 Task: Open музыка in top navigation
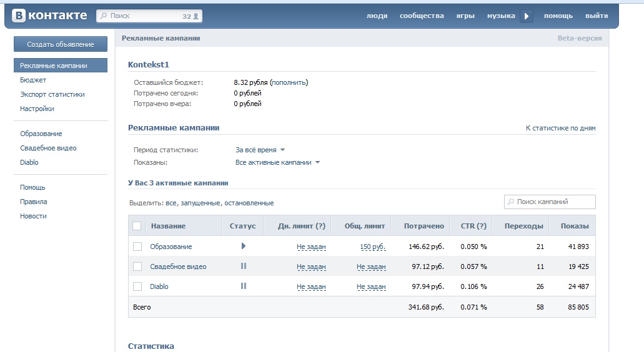coord(501,16)
